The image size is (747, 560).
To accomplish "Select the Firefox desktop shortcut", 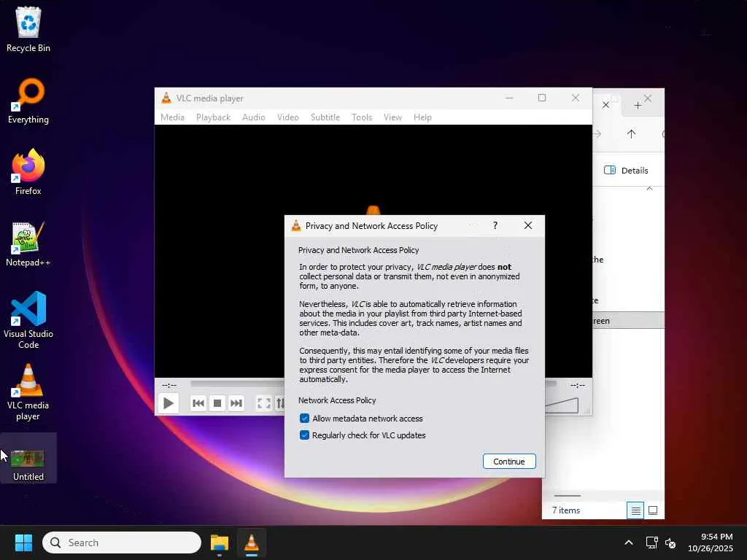I will coord(28,172).
